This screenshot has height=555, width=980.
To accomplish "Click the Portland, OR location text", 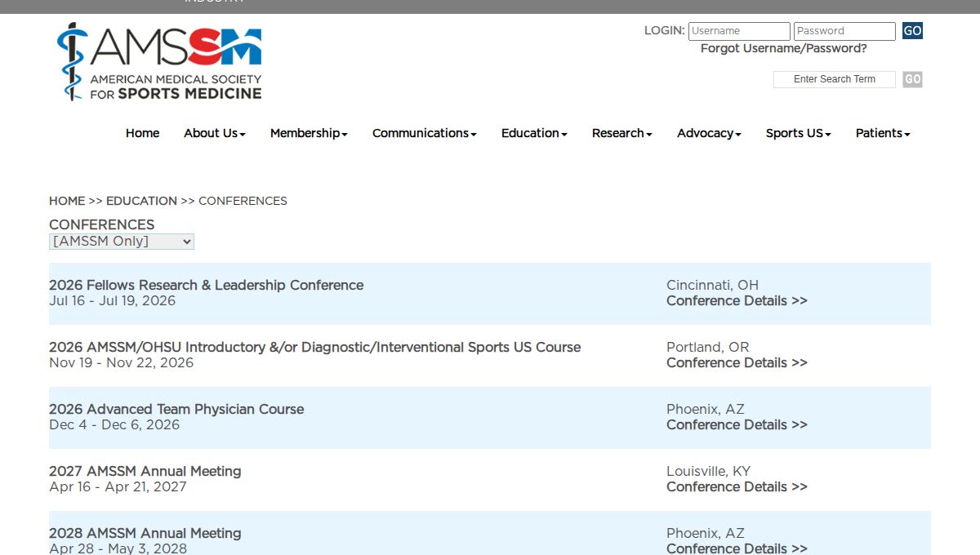I will tap(707, 347).
